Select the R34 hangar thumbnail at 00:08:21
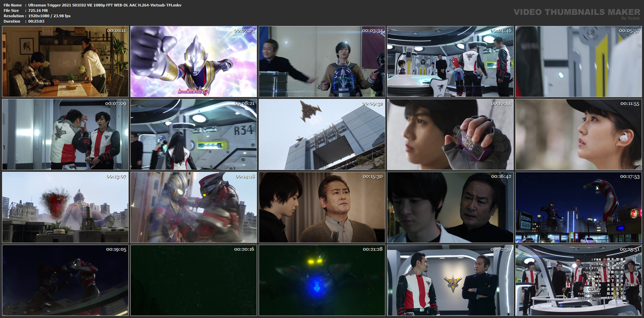 coord(194,134)
